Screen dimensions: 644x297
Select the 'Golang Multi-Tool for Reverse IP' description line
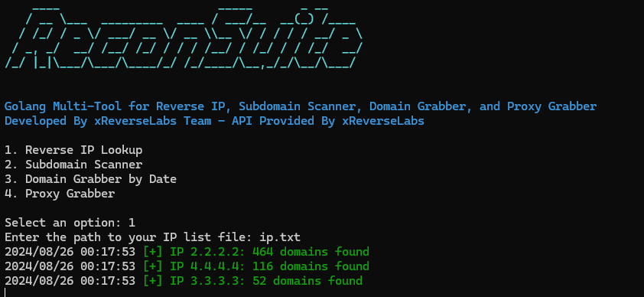[x=301, y=107]
